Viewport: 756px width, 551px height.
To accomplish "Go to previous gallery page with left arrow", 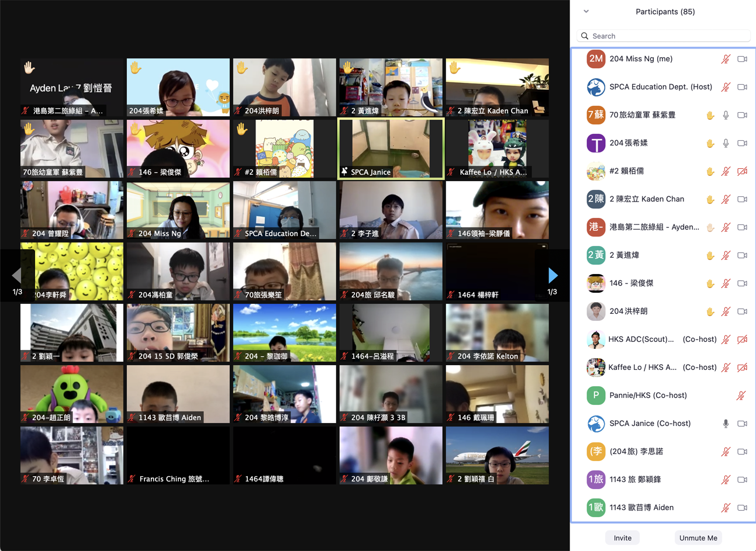I will 17,275.
